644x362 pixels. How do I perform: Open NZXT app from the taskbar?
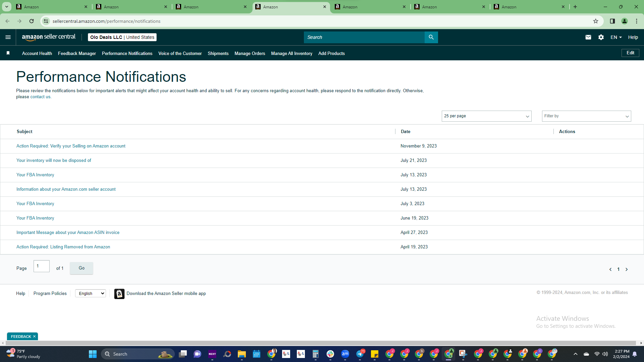click(212, 354)
